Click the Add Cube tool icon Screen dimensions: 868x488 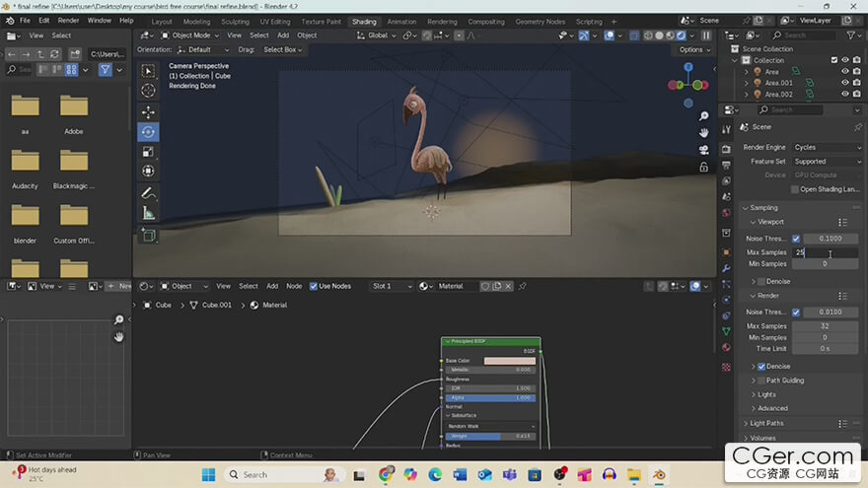(148, 236)
